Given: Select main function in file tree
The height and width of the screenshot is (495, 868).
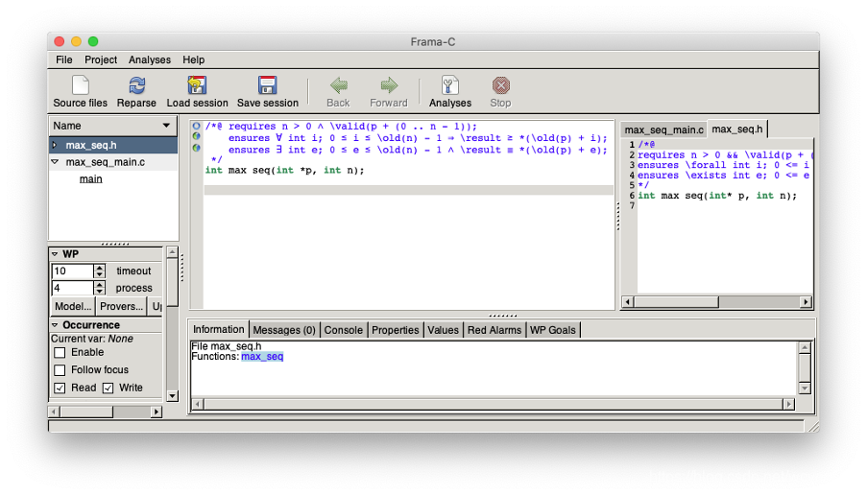Looking at the screenshot, I should [x=91, y=178].
